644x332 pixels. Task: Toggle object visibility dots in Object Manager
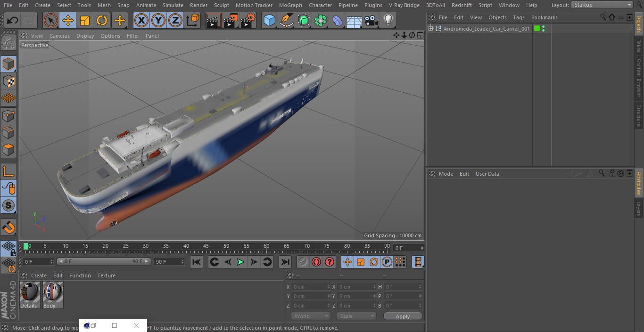coord(543,29)
